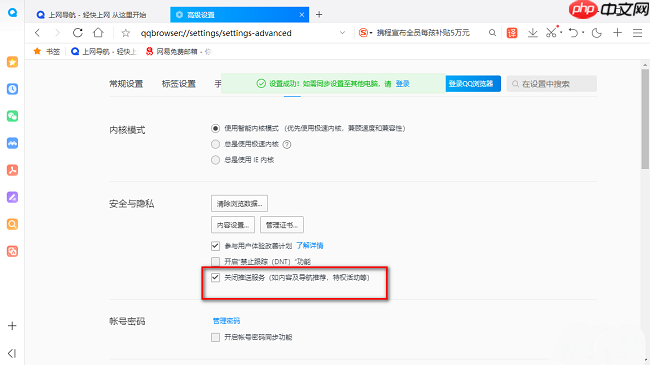Select 总是使用极速内核 radio option
650x365 pixels.
pyautogui.click(x=215, y=144)
